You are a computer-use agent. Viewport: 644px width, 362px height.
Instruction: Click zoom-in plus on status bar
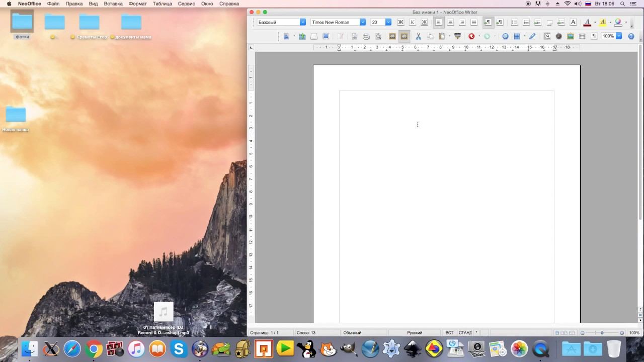622,333
